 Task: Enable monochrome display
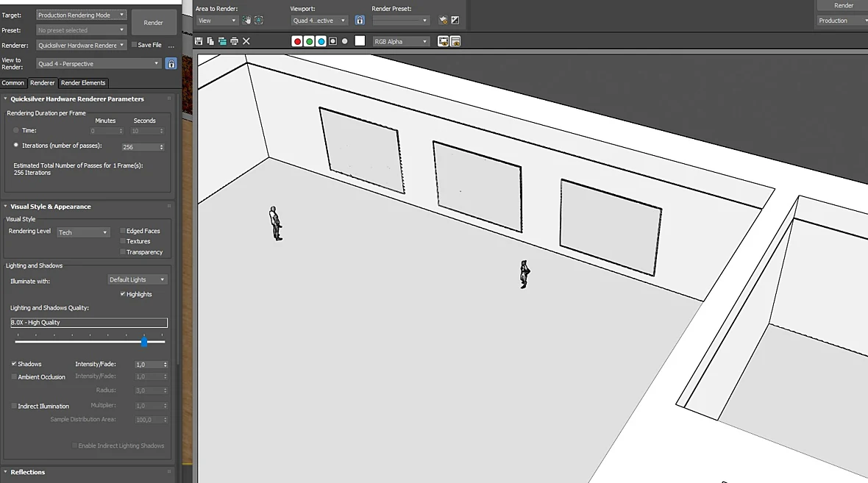345,41
